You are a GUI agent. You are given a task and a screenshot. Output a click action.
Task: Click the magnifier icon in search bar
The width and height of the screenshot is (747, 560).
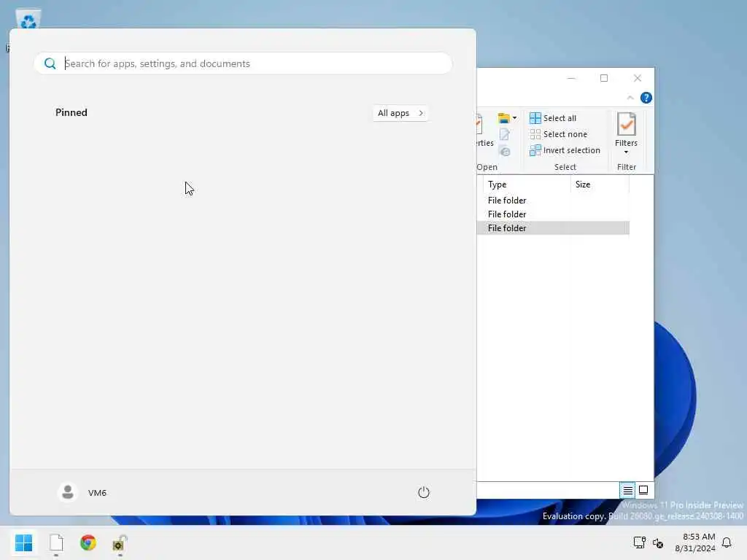click(x=50, y=63)
